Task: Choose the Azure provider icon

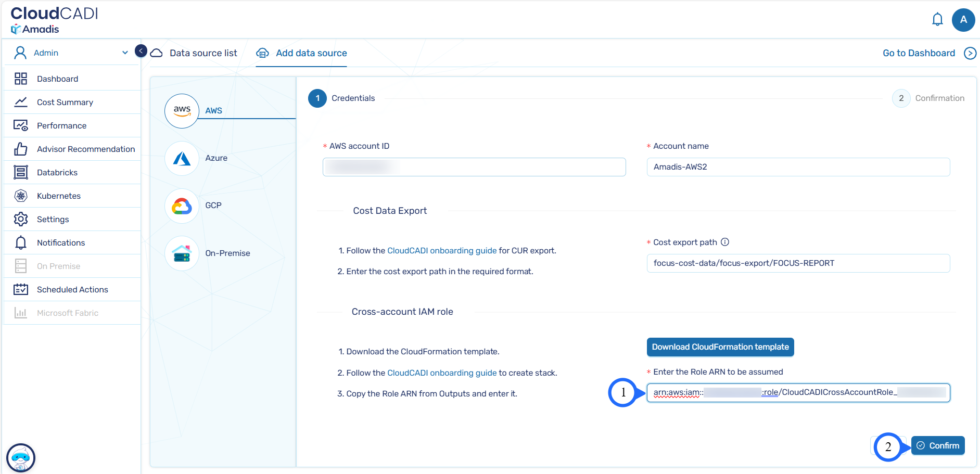Action: coord(182,158)
